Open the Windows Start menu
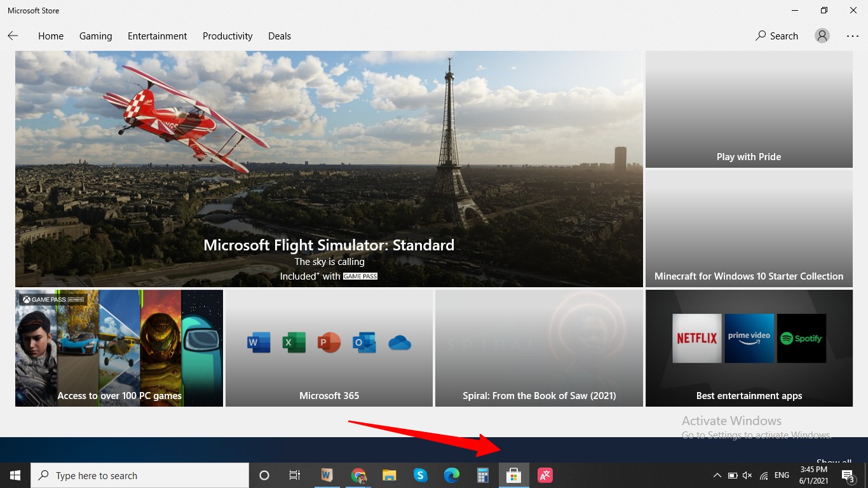 click(x=15, y=475)
